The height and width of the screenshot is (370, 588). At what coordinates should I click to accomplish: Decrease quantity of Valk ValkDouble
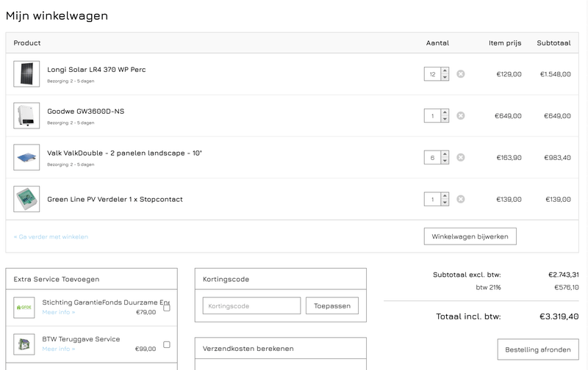coord(445,161)
